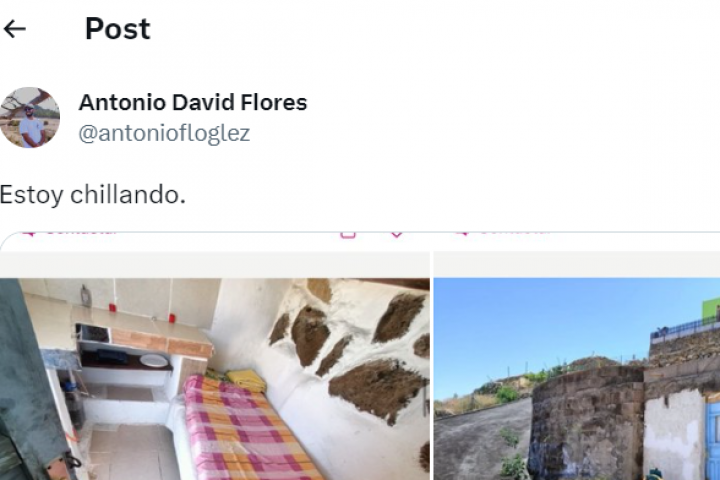This screenshot has height=480, width=720.
Task: Click the pink plaid mattress in left photo
Action: coord(248,427)
